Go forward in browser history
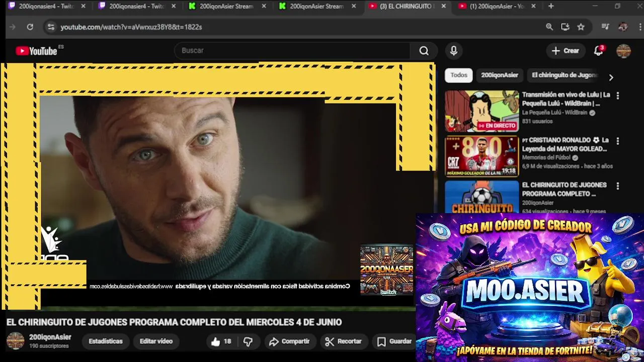 13,27
